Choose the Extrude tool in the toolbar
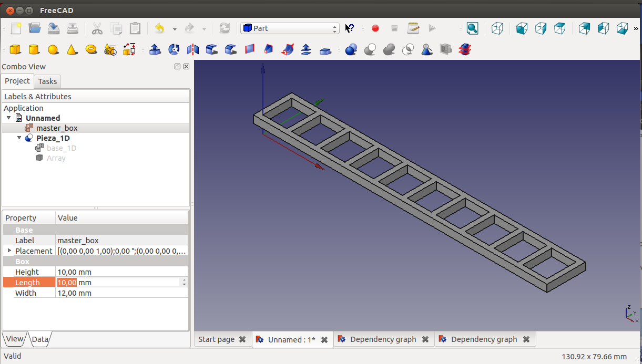The image size is (642, 364). click(x=155, y=49)
